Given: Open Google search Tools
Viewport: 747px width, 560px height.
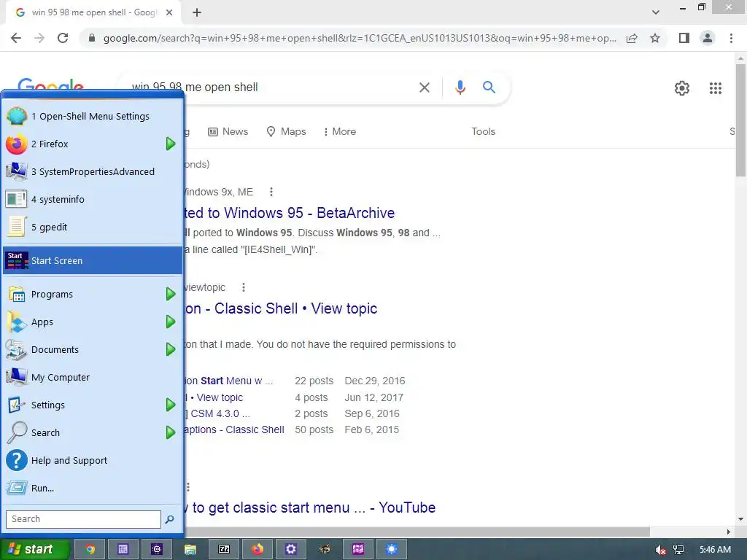Looking at the screenshot, I should (x=483, y=131).
